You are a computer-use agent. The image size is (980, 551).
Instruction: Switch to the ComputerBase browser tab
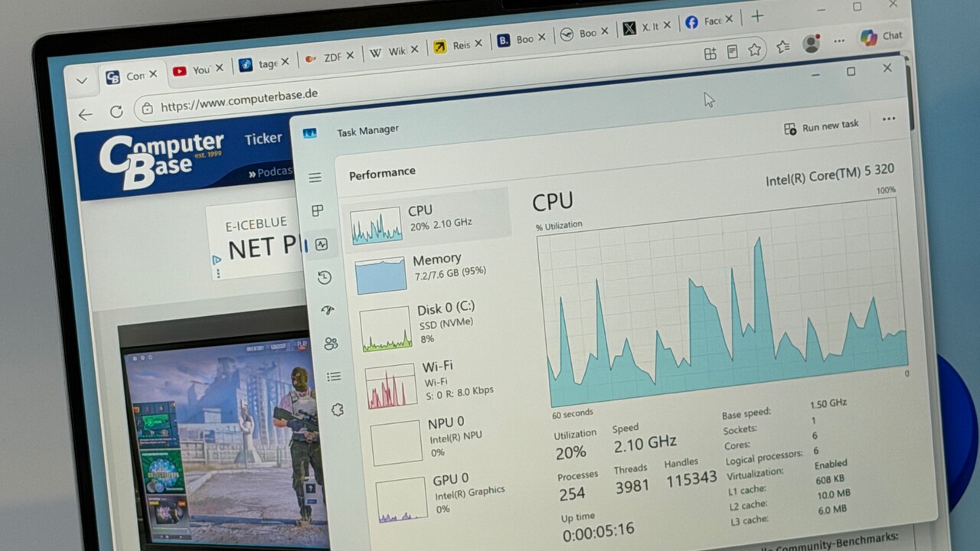tap(132, 76)
